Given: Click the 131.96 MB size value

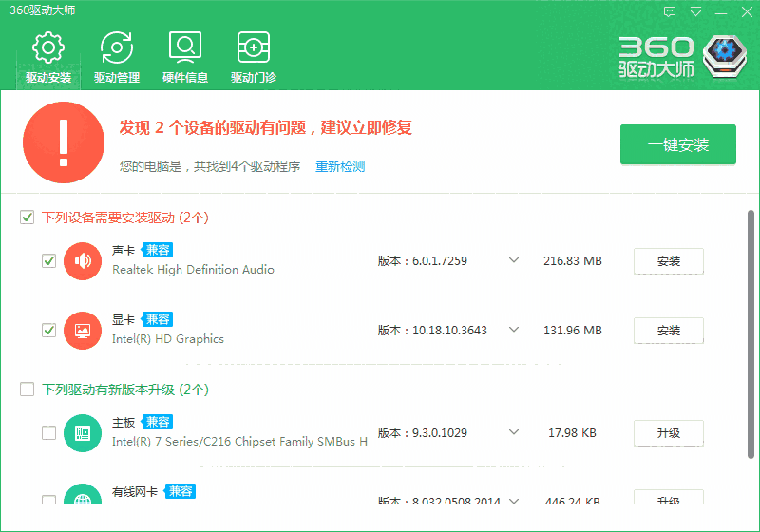Looking at the screenshot, I should [573, 331].
